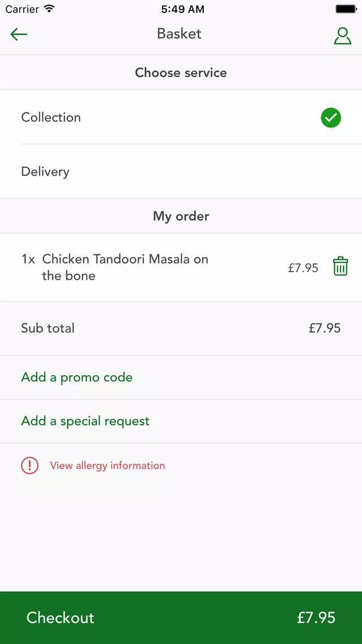Image resolution: width=362 pixels, height=644 pixels.
Task: Tap the Basket title in header
Action: coord(180,33)
